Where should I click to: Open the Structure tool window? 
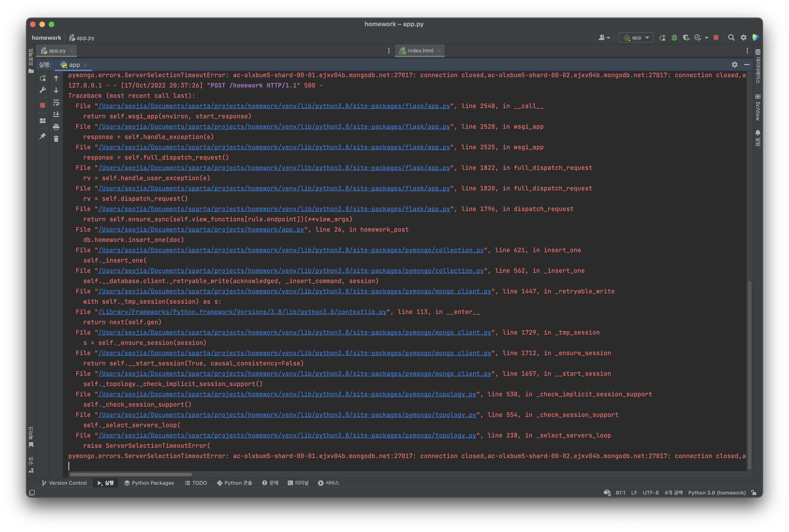tap(31, 464)
